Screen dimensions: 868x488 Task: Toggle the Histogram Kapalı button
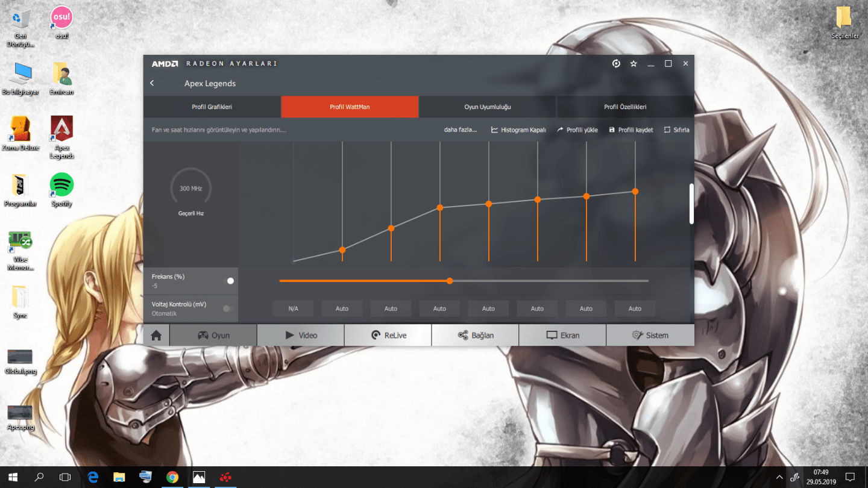518,130
